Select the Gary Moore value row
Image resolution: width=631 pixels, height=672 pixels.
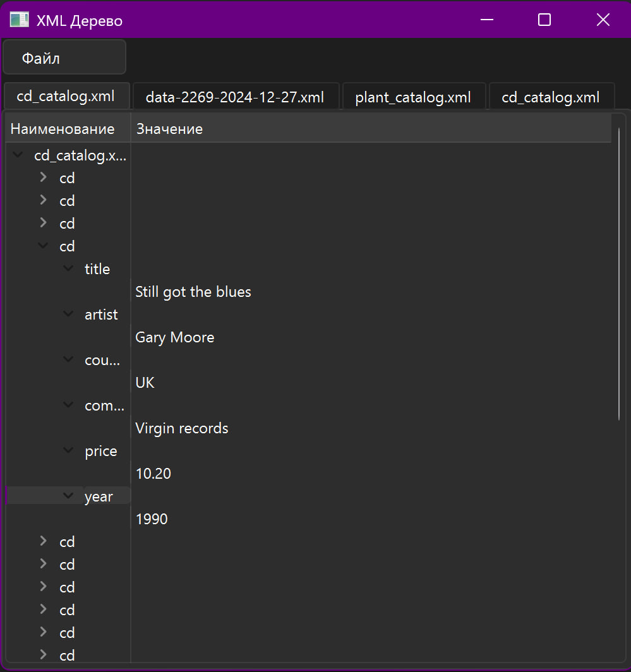[x=175, y=337]
